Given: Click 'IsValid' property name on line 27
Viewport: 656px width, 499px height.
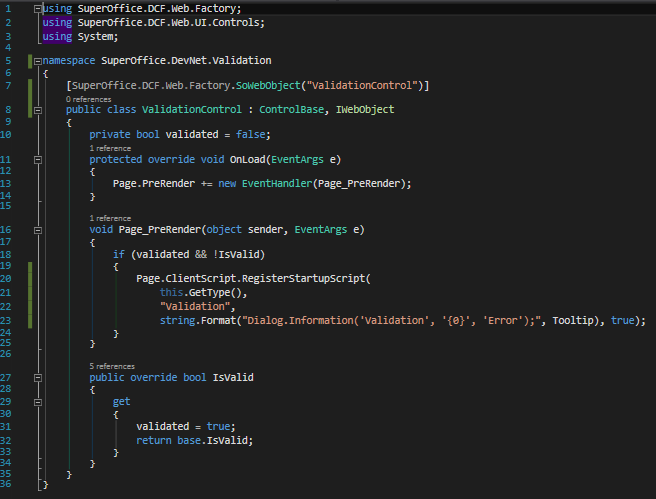Looking at the screenshot, I should tap(233, 378).
